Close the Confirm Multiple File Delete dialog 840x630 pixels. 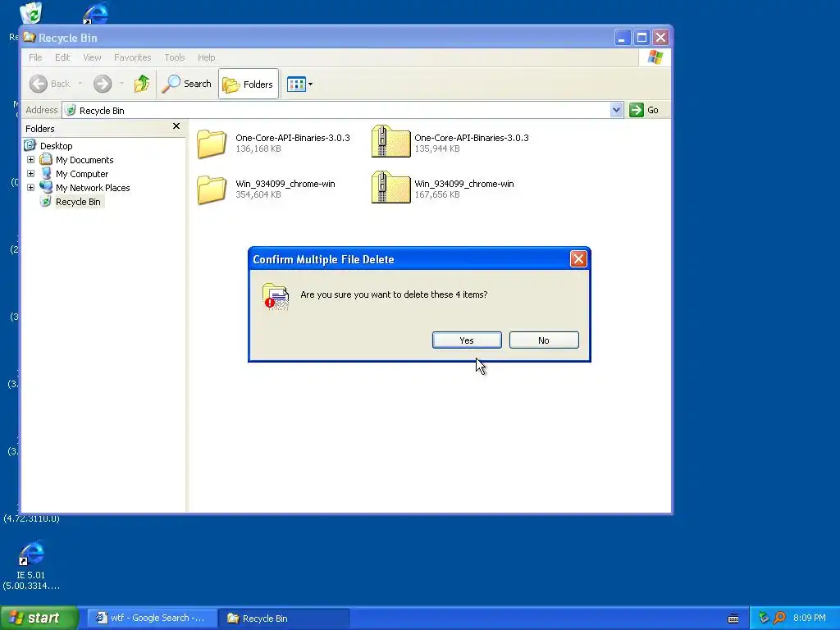coord(578,259)
